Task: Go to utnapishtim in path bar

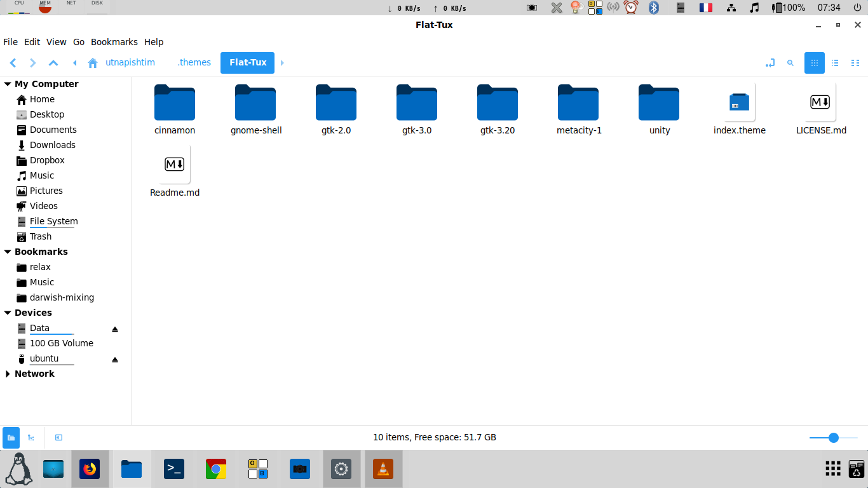Action: (130, 63)
